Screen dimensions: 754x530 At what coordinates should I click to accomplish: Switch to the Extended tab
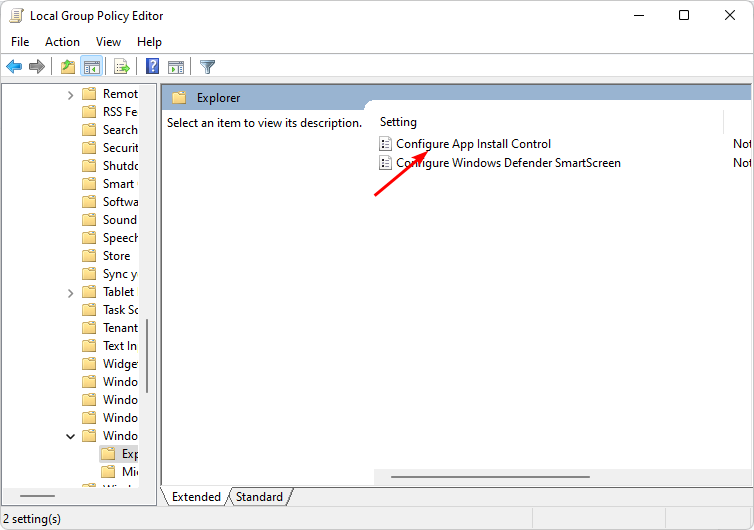click(196, 496)
